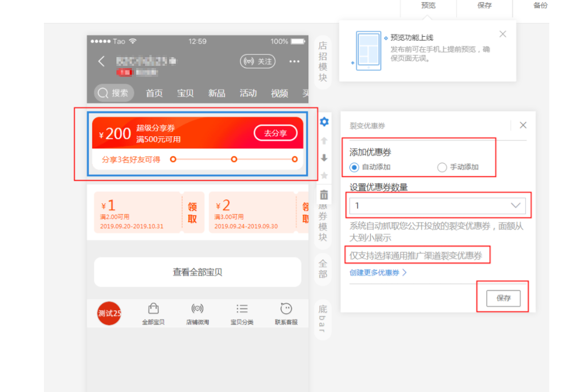568x392 pixels.
Task: Click the 关注 follow button
Action: coord(258,61)
